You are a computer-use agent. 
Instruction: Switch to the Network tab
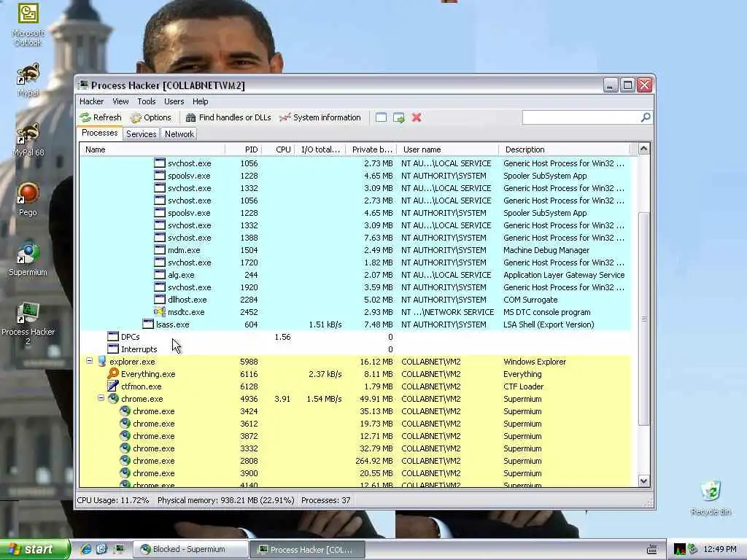[179, 134]
